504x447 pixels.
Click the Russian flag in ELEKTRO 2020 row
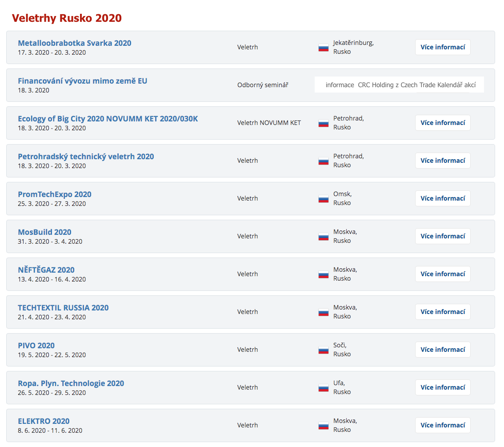click(x=324, y=426)
